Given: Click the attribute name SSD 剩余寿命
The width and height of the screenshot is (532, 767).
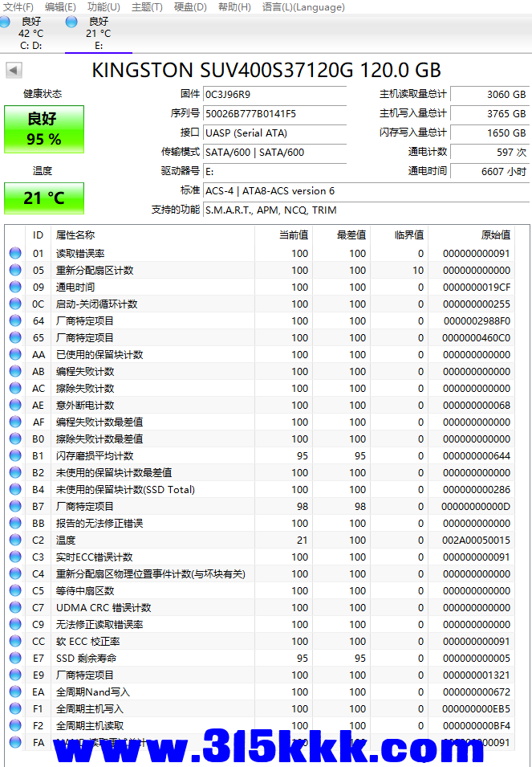Looking at the screenshot, I should click(86, 659).
